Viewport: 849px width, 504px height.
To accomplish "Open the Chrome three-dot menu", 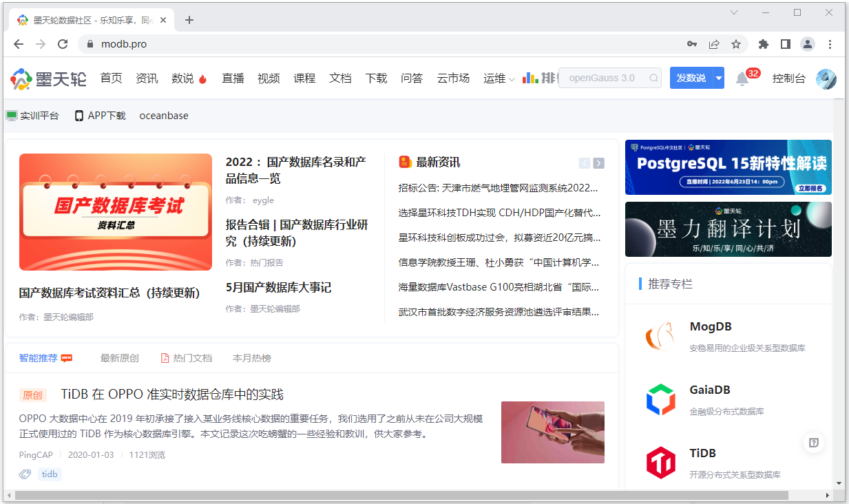I will click(x=830, y=44).
